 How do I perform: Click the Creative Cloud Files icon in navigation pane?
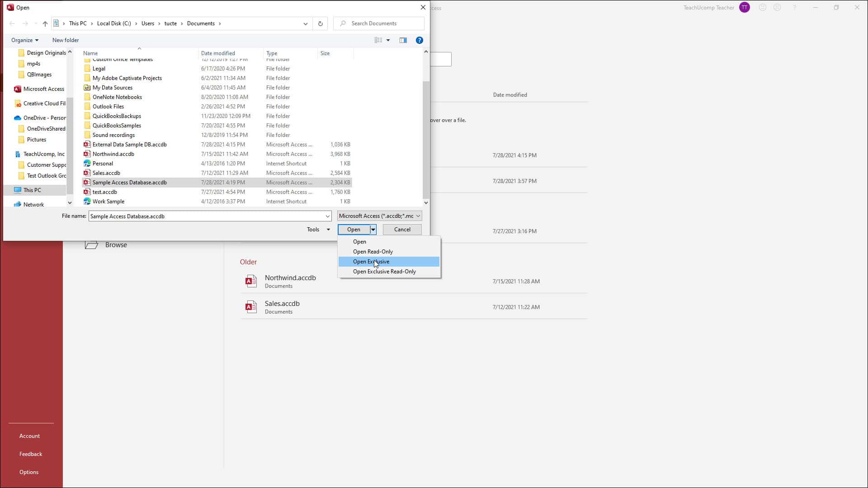(x=18, y=103)
